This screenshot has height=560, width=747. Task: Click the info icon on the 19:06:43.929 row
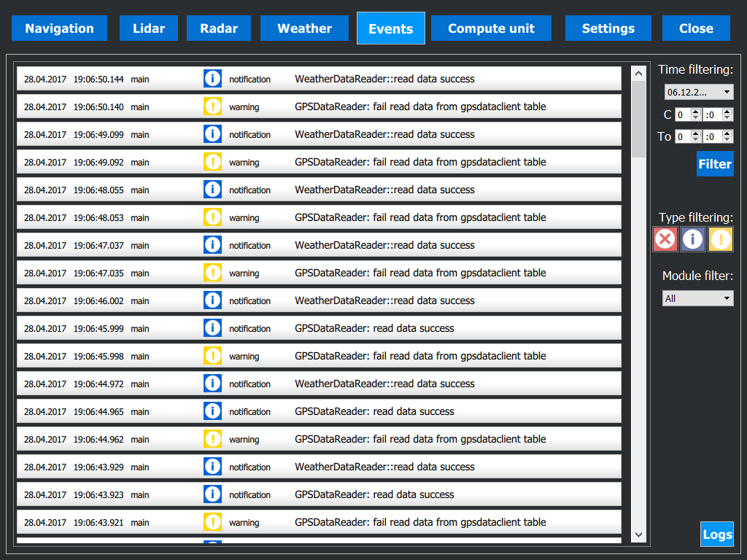point(212,466)
